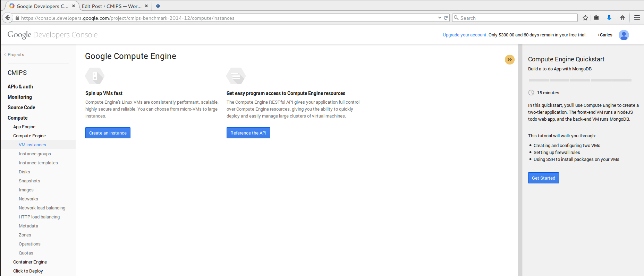Expand the Source Code section
644x276 pixels.
coord(22,107)
